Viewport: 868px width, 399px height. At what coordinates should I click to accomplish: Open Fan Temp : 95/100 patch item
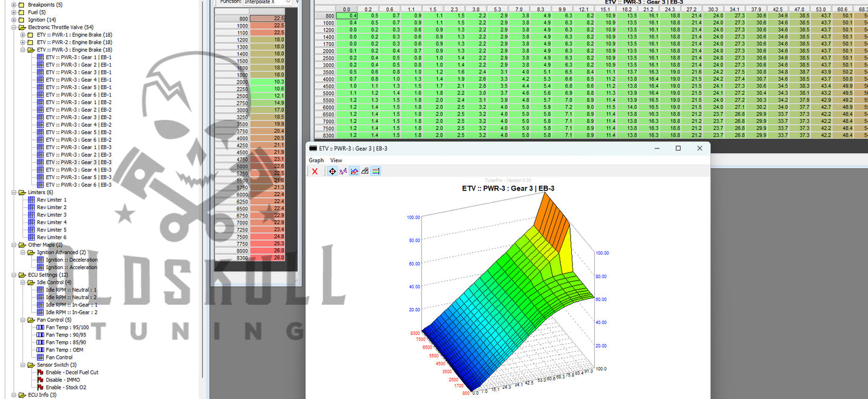point(66,327)
